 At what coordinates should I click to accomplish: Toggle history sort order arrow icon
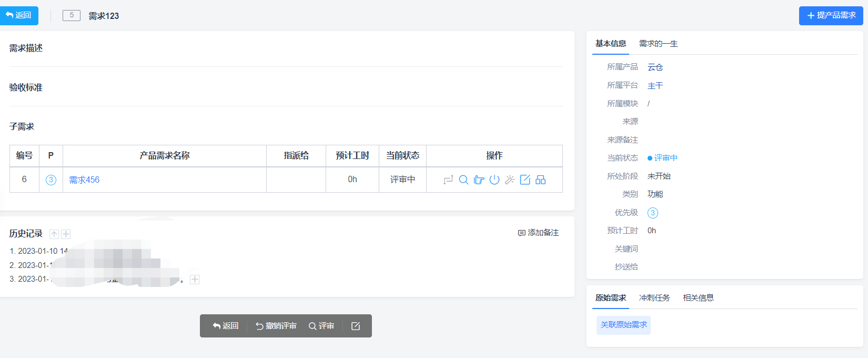54,234
